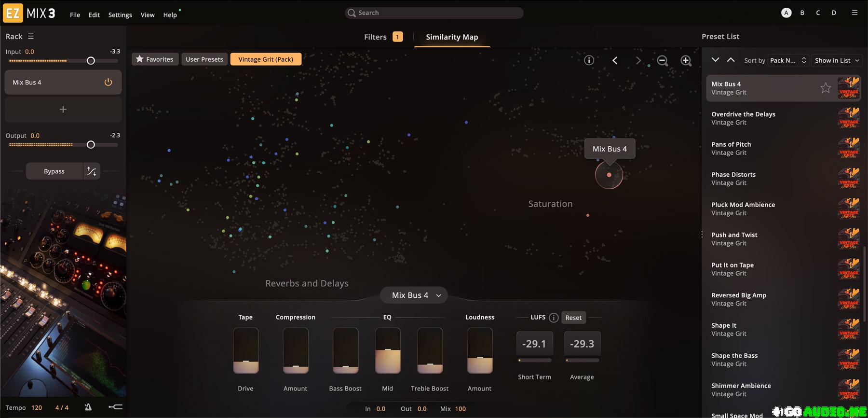
Task: Select snapshot A
Action: pos(787,13)
